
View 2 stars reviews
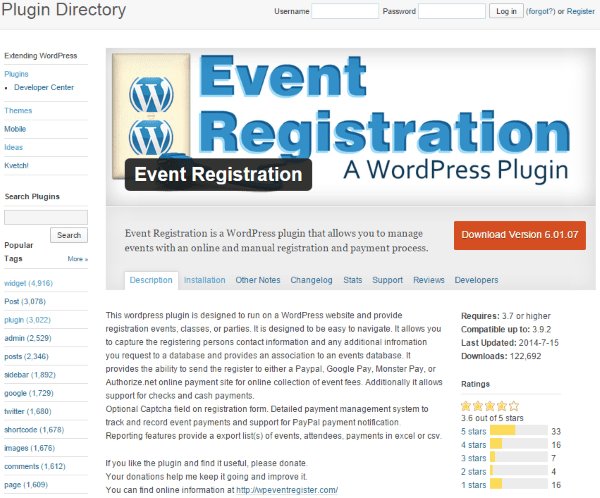(x=474, y=472)
